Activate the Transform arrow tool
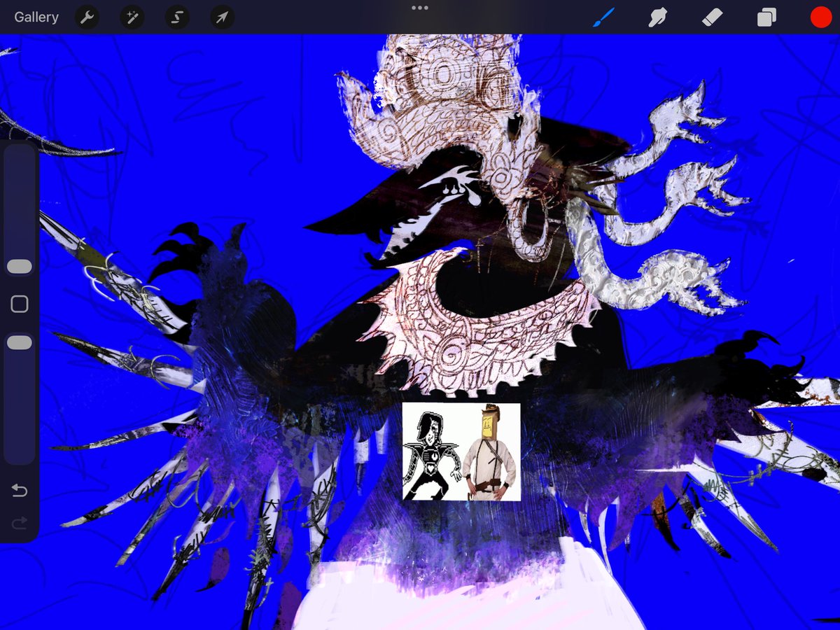The height and width of the screenshot is (630, 840). [222, 17]
